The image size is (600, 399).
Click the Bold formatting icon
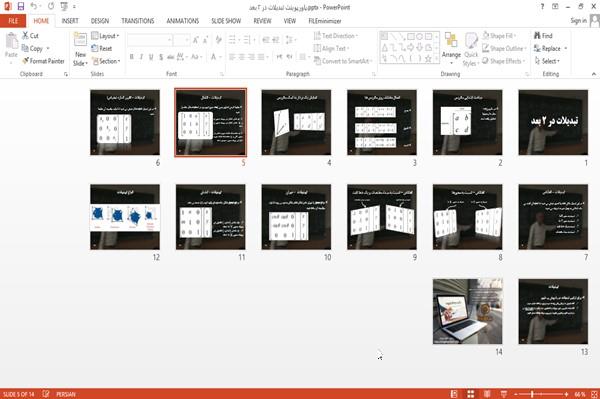[132, 57]
